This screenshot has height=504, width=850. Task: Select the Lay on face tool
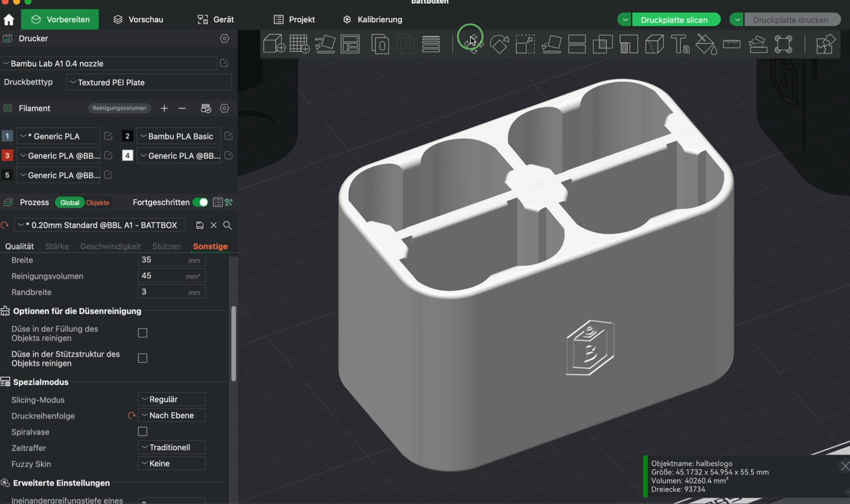coord(551,44)
